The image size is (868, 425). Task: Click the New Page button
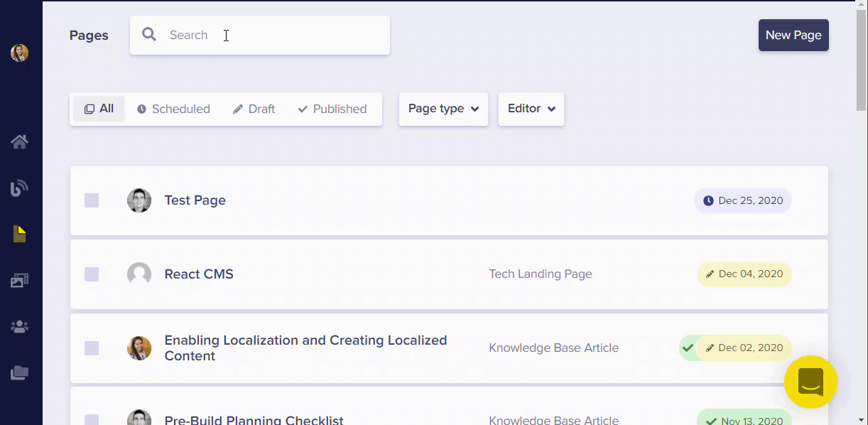(793, 35)
